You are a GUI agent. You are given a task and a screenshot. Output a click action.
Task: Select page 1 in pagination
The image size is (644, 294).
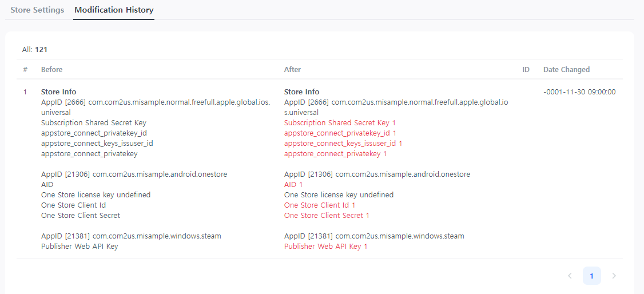pyautogui.click(x=591, y=276)
